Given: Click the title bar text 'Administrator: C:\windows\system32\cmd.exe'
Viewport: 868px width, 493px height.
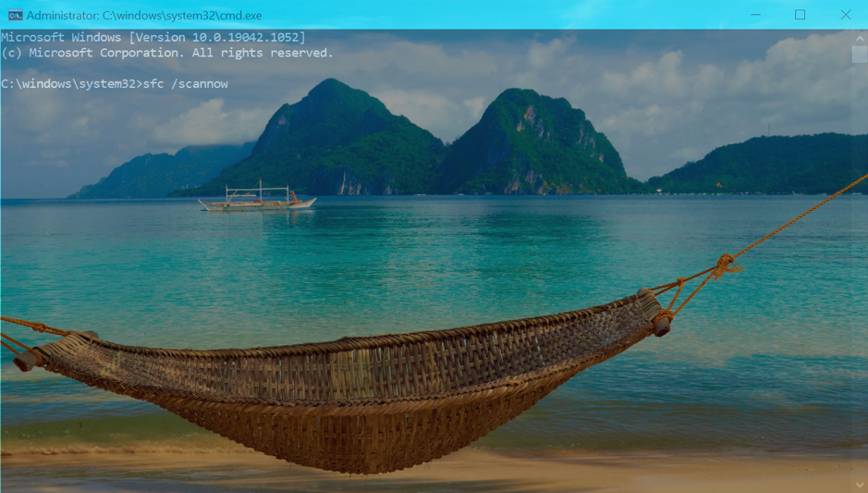Looking at the screenshot, I should pyautogui.click(x=144, y=16).
